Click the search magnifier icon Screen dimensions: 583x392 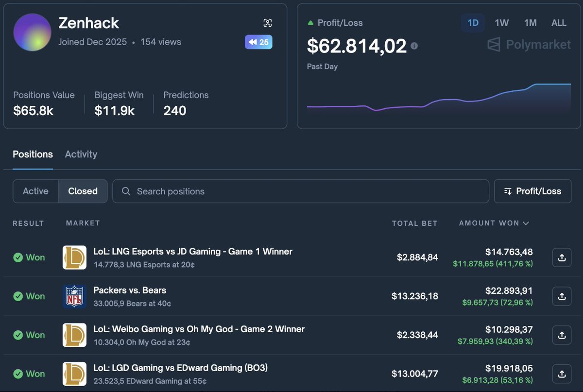pyautogui.click(x=126, y=191)
